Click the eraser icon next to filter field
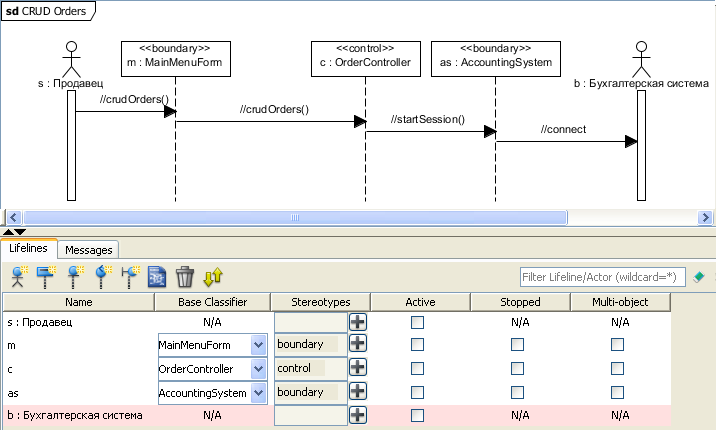Image resolution: width=716 pixels, height=430 pixels. click(x=699, y=277)
